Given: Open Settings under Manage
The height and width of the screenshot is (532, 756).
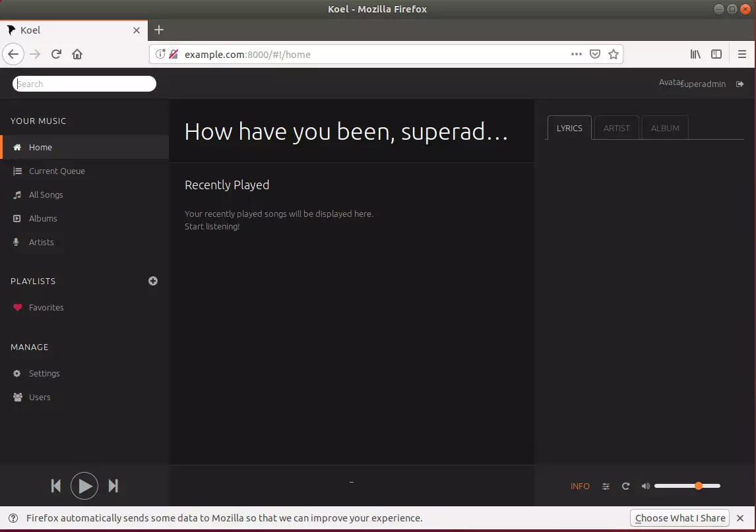Looking at the screenshot, I should (85, 374).
